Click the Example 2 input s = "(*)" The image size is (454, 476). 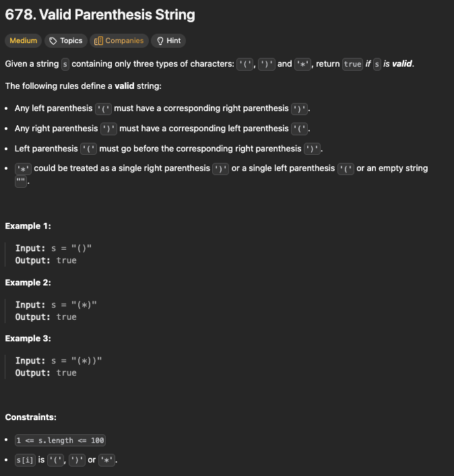pos(56,305)
